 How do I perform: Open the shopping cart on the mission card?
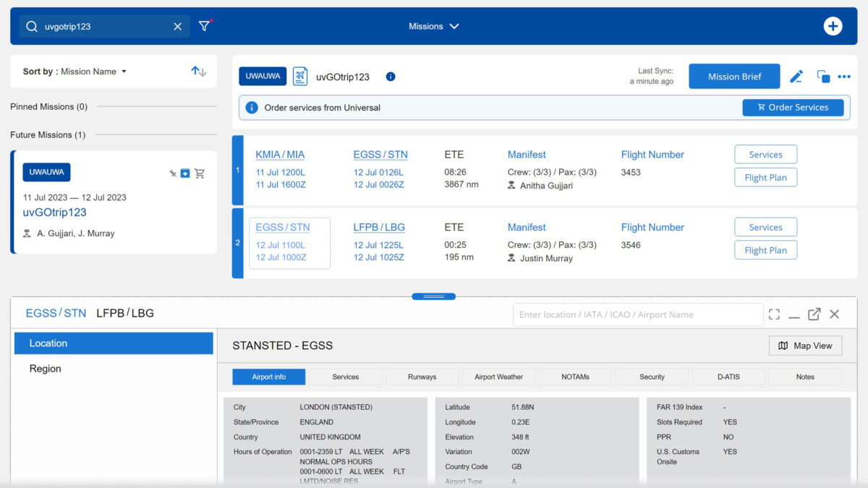200,174
